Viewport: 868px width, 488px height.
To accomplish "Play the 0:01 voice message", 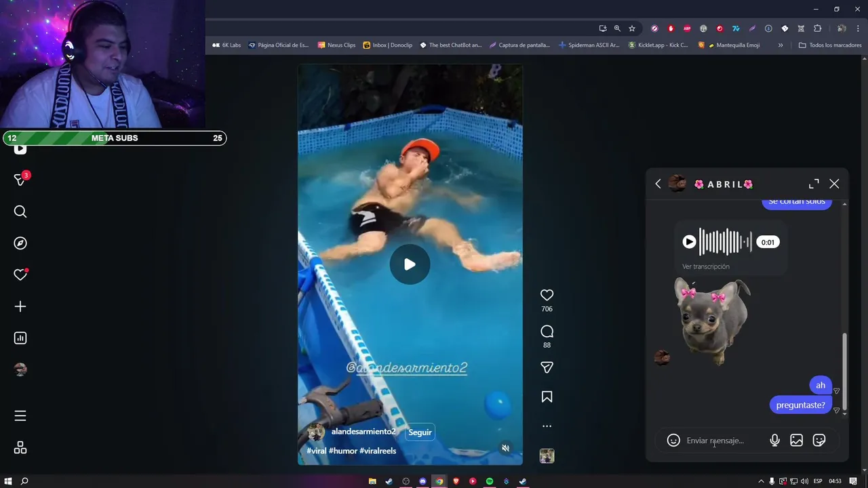I will (x=689, y=242).
